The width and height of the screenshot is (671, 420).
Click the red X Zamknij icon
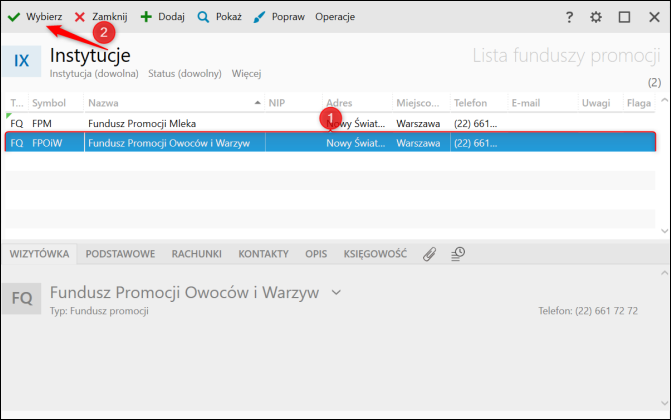click(x=80, y=17)
